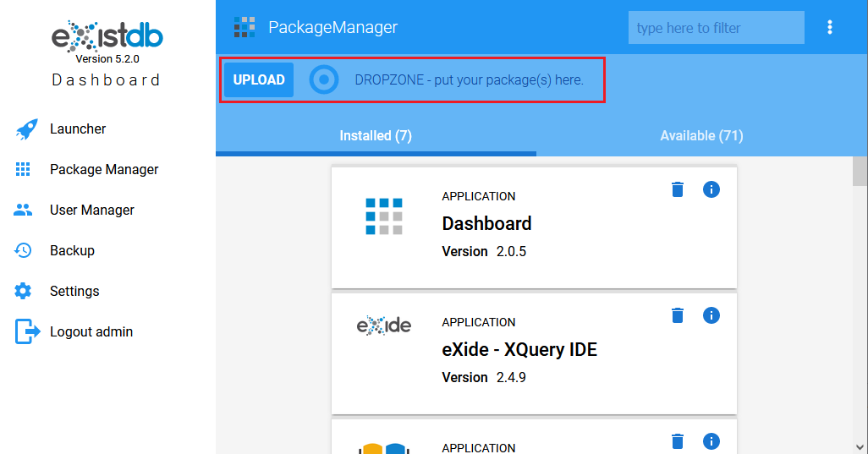
Task: Select the Backup history clock icon
Action: [23, 250]
